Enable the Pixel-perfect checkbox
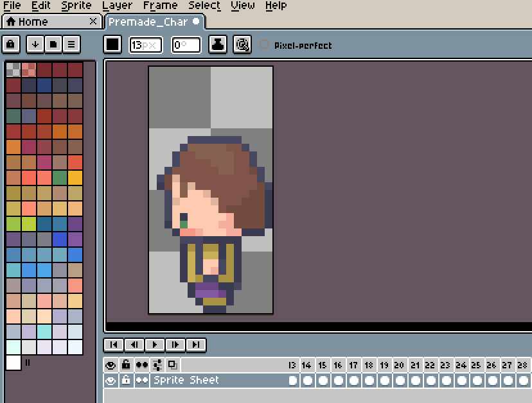532x403 pixels. point(264,45)
